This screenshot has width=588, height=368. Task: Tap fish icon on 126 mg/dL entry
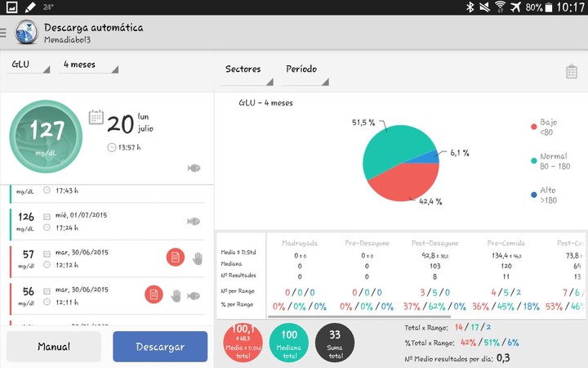click(x=193, y=221)
